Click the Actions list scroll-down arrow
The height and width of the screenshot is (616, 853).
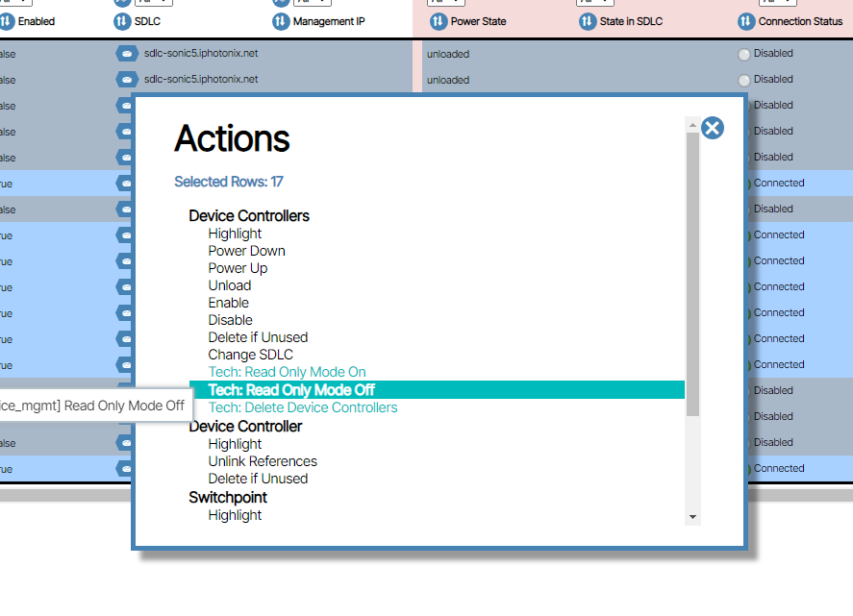click(692, 518)
